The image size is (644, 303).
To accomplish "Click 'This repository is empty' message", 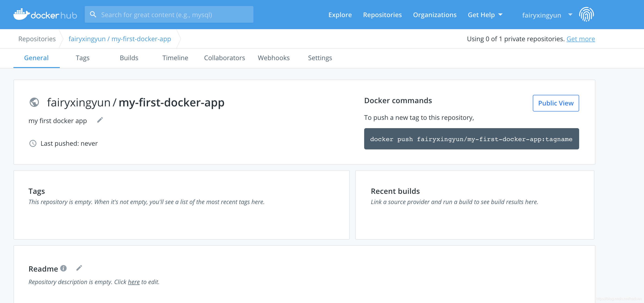I will (x=146, y=202).
